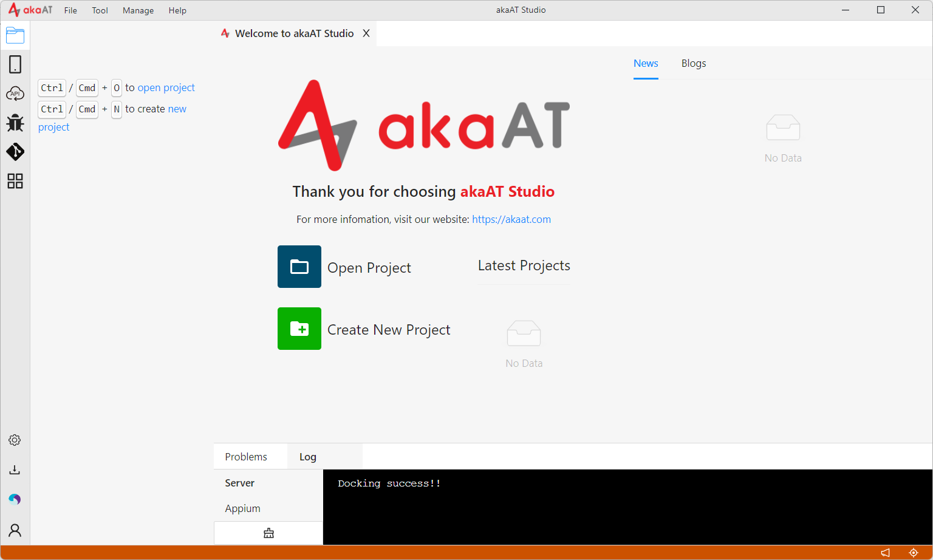Screen dimensions: 933x560
Task: Click the Open Project label
Action: point(369,268)
